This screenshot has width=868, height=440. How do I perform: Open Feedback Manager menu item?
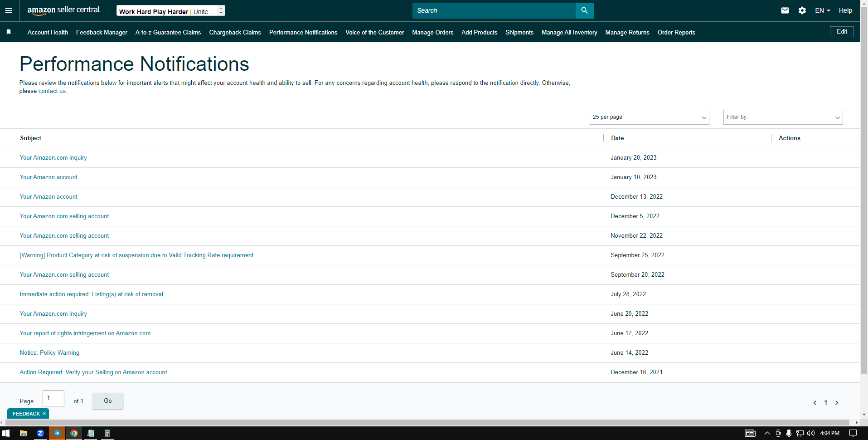pyautogui.click(x=102, y=32)
